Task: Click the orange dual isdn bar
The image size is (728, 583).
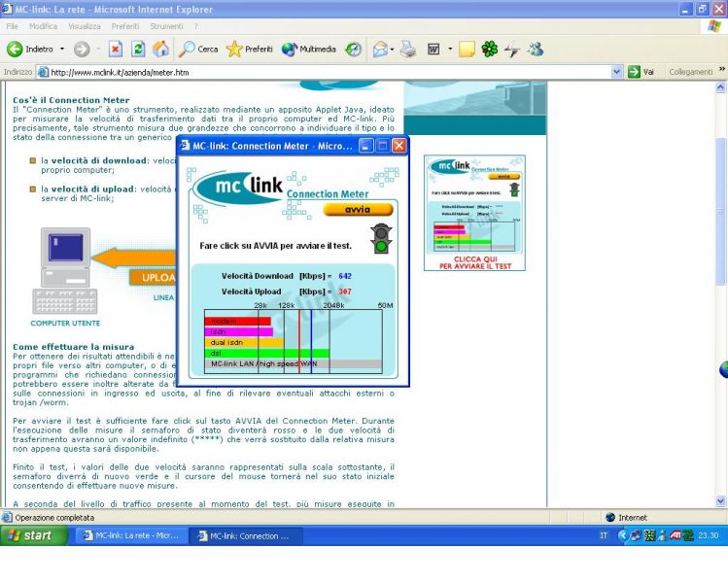Action: pyautogui.click(x=244, y=343)
